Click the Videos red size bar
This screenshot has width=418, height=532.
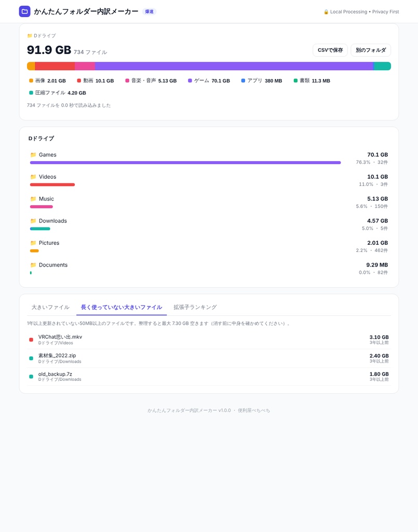(x=52, y=185)
